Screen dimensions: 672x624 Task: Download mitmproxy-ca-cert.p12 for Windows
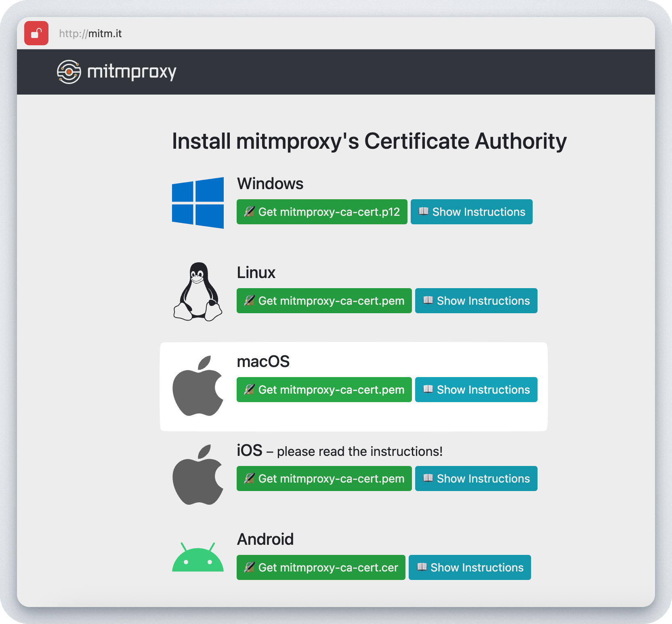pos(322,212)
